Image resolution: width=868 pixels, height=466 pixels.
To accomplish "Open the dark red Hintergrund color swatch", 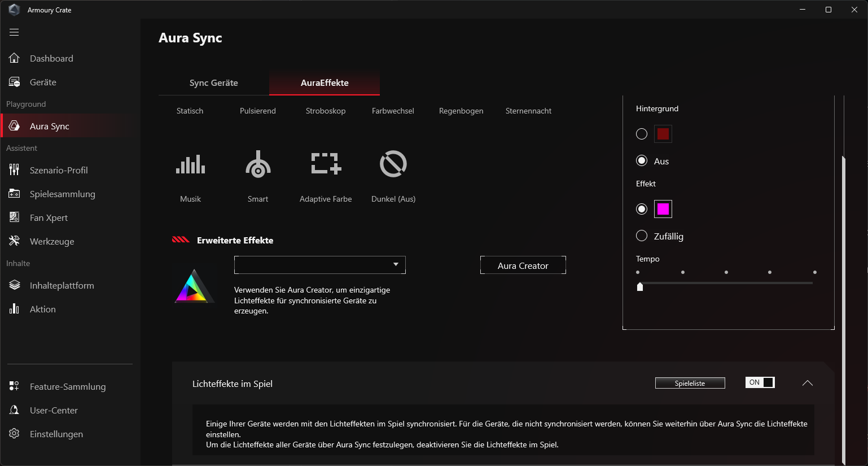I will (663, 134).
